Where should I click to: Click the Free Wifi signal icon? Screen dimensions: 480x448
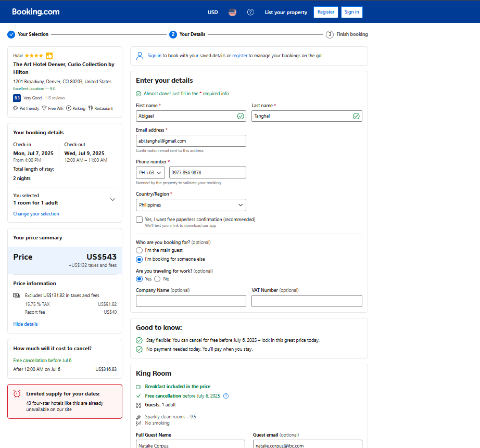click(x=44, y=108)
